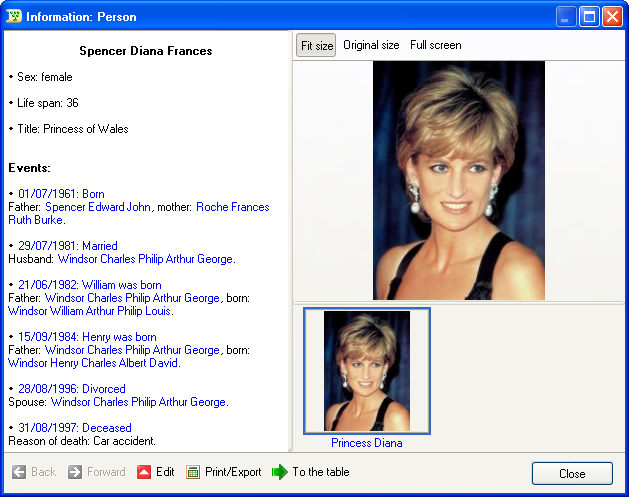Minimize the Information: Person window
The width and height of the screenshot is (629, 497).
[566, 17]
